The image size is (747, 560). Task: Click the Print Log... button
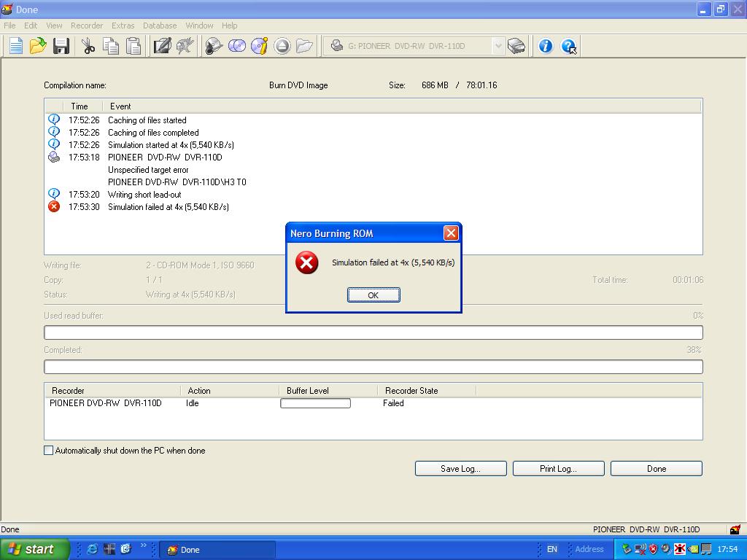pos(558,469)
